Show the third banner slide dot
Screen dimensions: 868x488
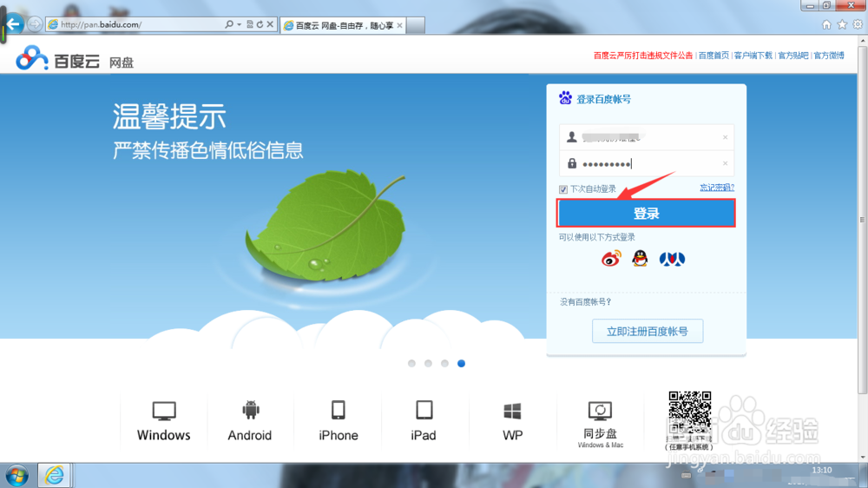click(444, 363)
